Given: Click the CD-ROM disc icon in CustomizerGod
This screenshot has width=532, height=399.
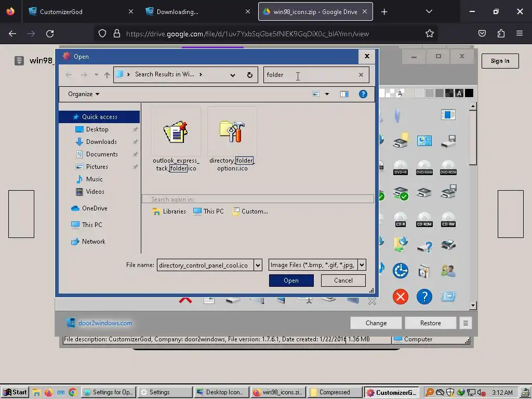Looking at the screenshot, I should tap(424, 220).
